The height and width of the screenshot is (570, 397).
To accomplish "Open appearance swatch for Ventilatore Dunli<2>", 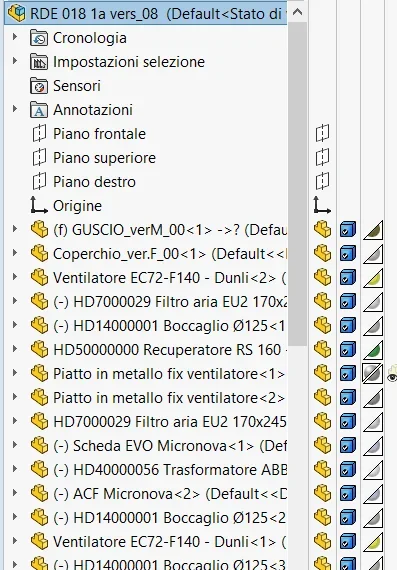I will [374, 278].
